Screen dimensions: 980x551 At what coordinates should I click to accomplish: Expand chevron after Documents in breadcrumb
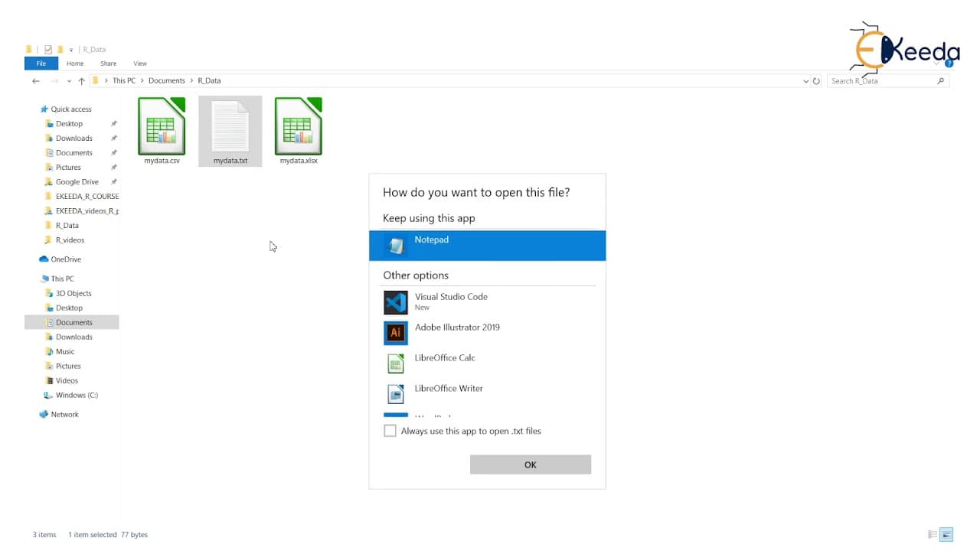coord(191,80)
